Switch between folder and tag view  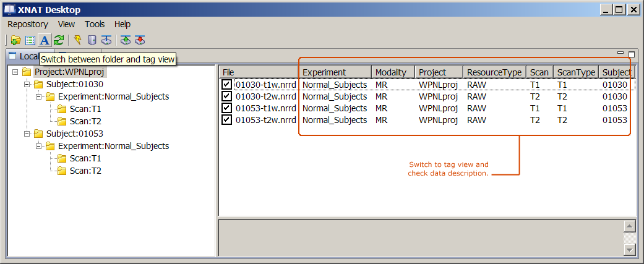pyautogui.click(x=44, y=40)
